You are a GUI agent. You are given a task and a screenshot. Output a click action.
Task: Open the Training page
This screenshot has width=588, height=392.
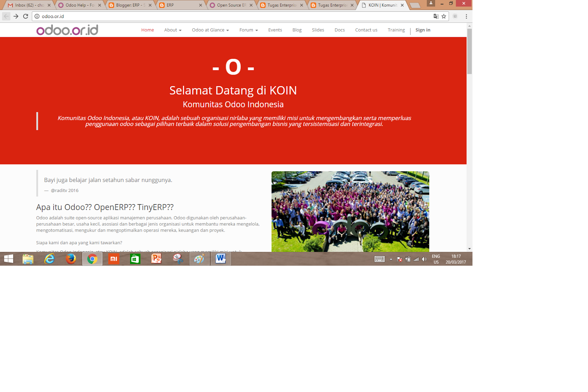coord(396,30)
